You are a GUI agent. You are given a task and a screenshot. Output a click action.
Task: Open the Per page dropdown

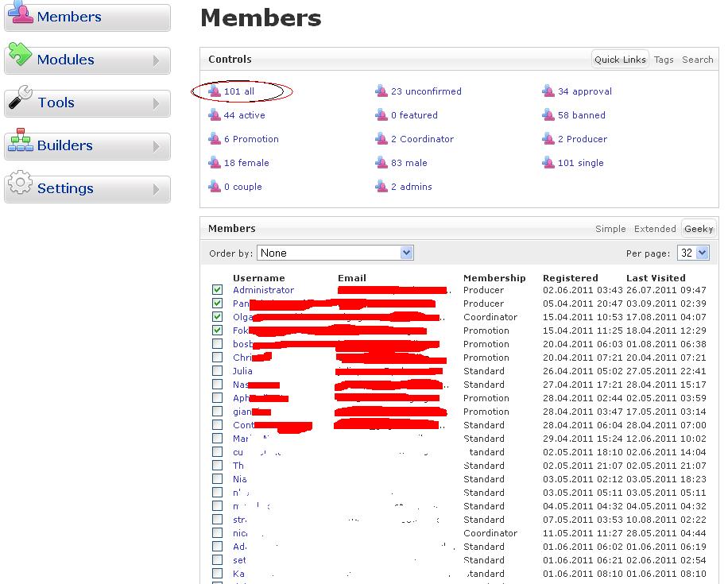(x=692, y=253)
